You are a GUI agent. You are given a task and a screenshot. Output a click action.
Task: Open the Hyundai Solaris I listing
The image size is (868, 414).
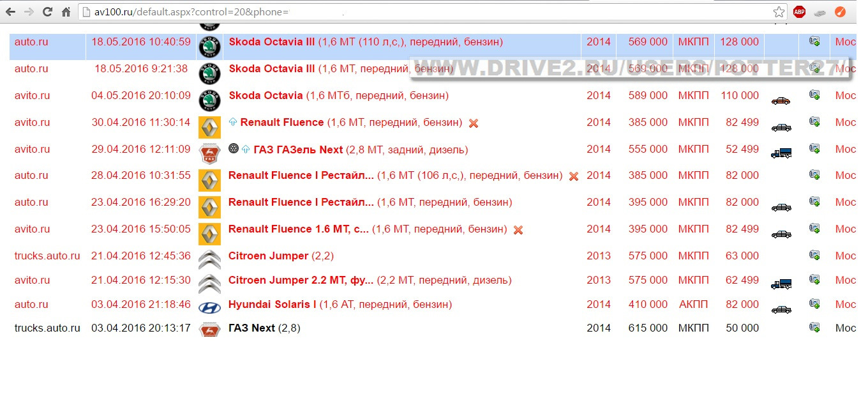pos(340,304)
